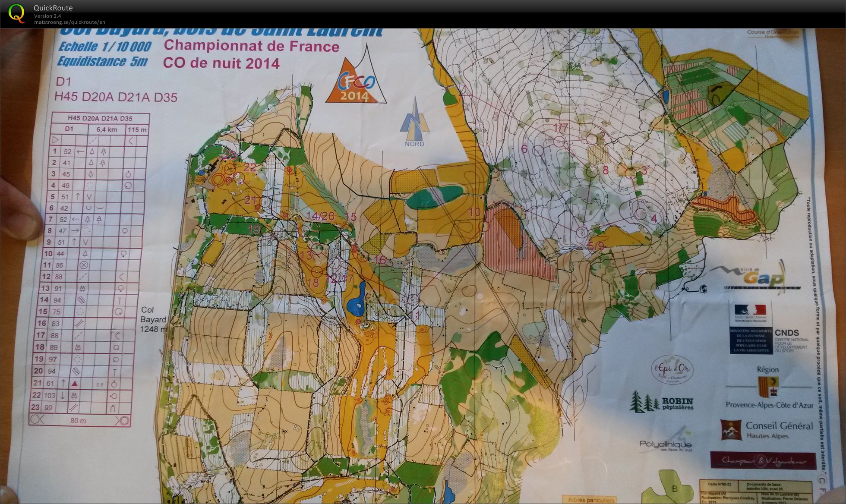
Task: Click the l'Epi d'Or oval logo
Action: [672, 369]
